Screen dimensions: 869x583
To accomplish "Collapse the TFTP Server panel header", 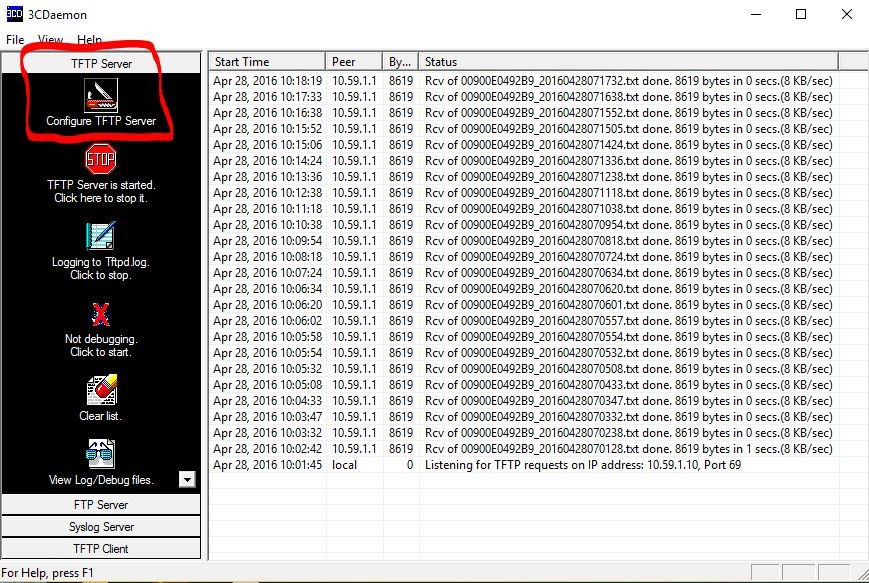I will 101,63.
